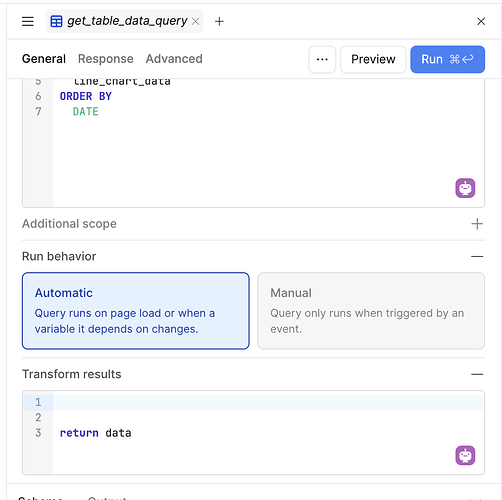Image resolution: width=502 pixels, height=500 pixels.
Task: Collapse the Transform results section
Action: 477,374
